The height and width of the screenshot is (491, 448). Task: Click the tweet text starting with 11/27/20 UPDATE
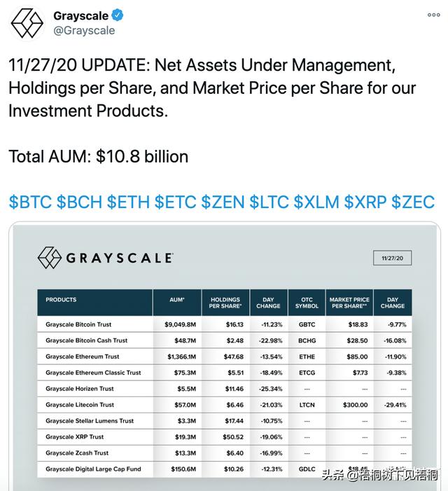click(x=203, y=88)
